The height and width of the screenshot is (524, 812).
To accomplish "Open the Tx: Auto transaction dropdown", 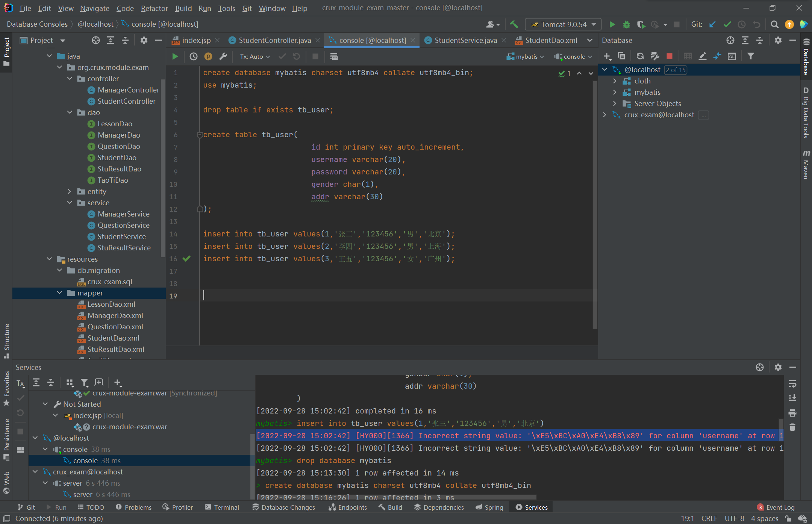I will click(x=255, y=56).
